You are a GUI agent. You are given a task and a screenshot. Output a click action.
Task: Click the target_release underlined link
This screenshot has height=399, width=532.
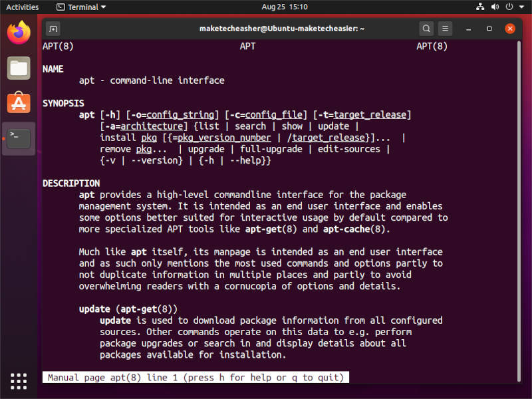click(370, 114)
